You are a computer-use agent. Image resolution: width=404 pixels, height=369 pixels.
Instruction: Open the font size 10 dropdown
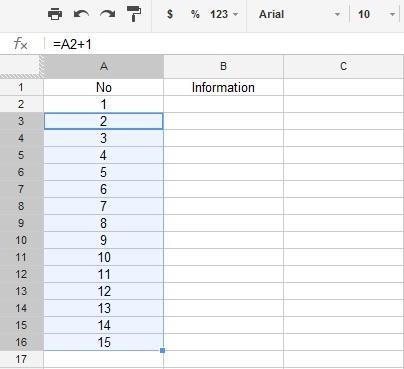(377, 14)
